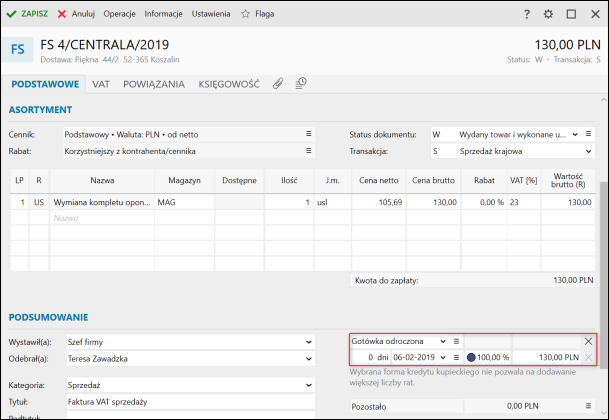
Task: Click the VAT rate cell 23
Action: 524,202
